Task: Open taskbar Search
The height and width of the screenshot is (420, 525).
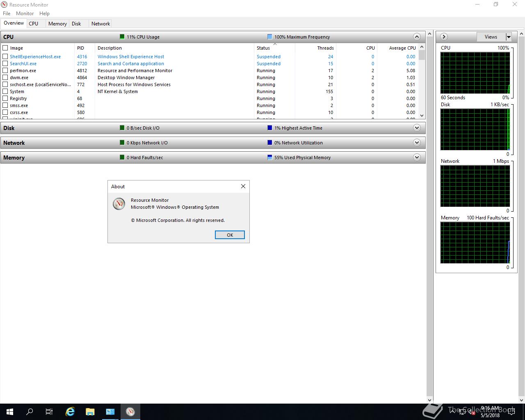Action: click(x=30, y=412)
